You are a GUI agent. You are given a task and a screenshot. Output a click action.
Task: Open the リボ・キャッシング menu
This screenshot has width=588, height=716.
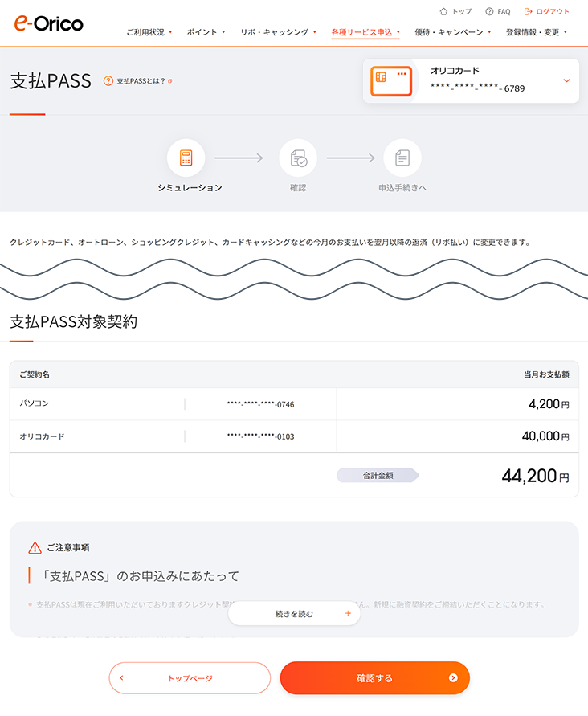pos(279,32)
